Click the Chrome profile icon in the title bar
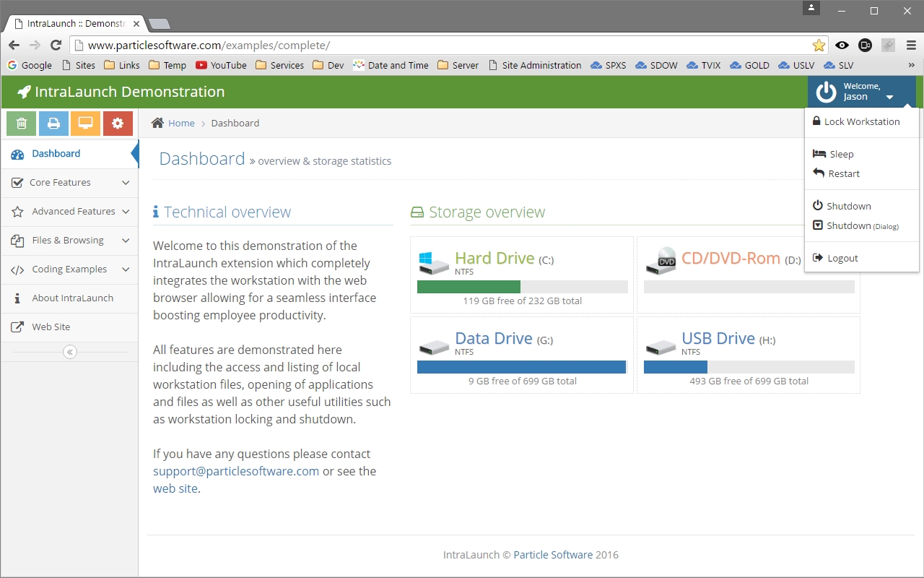924x578 pixels. click(x=812, y=8)
